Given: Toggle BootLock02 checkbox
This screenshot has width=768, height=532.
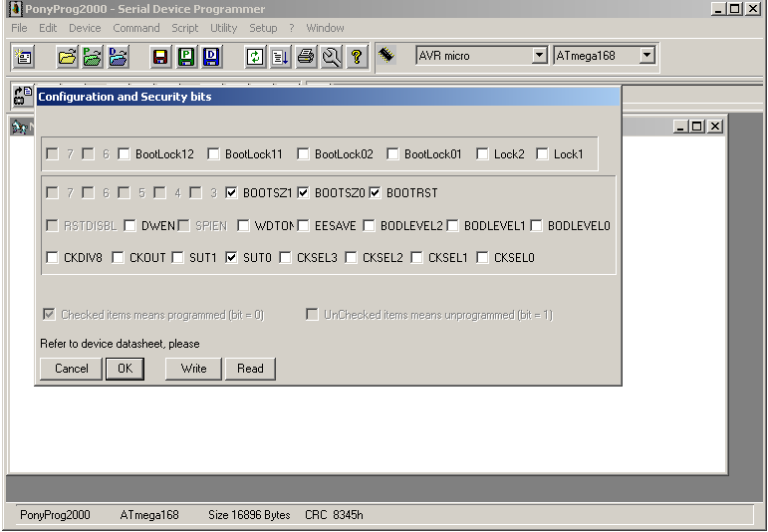Looking at the screenshot, I should pyautogui.click(x=303, y=154).
